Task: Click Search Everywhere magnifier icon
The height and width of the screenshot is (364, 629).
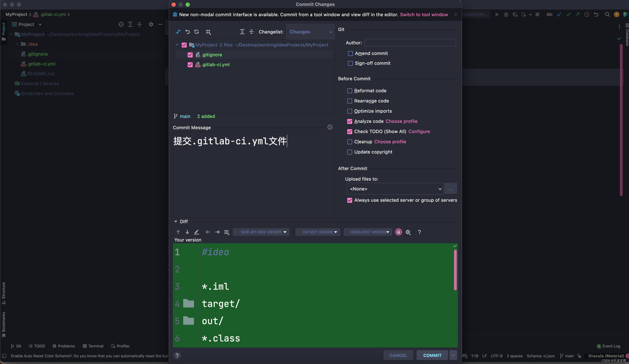Action: [x=607, y=14]
